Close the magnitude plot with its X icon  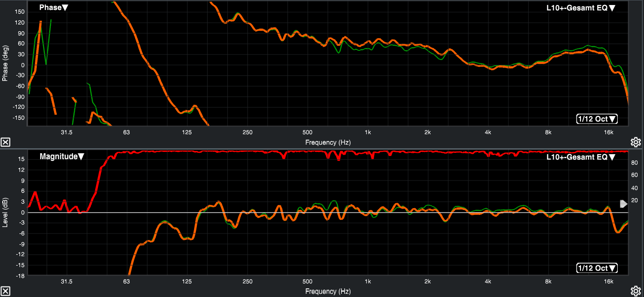coord(5,291)
